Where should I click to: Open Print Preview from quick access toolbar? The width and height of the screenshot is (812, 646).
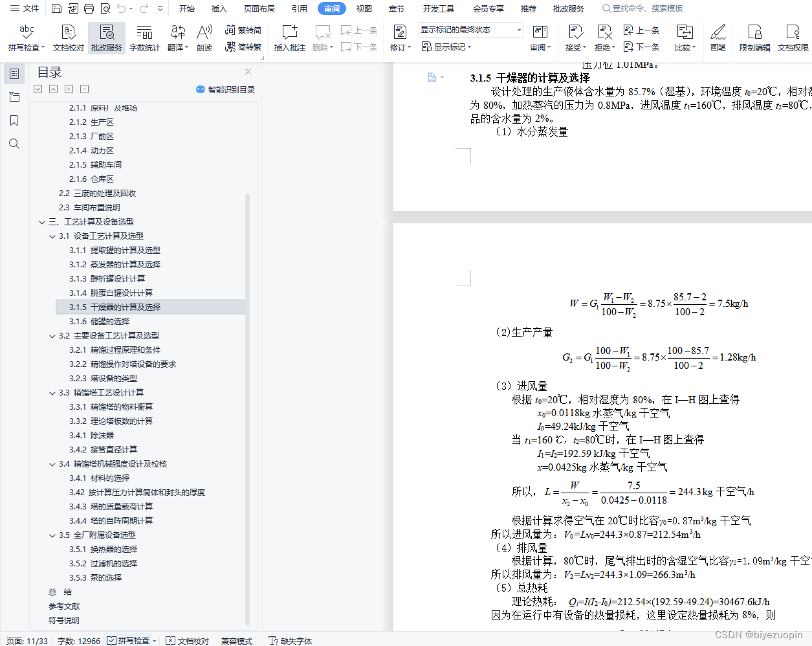tap(105, 8)
